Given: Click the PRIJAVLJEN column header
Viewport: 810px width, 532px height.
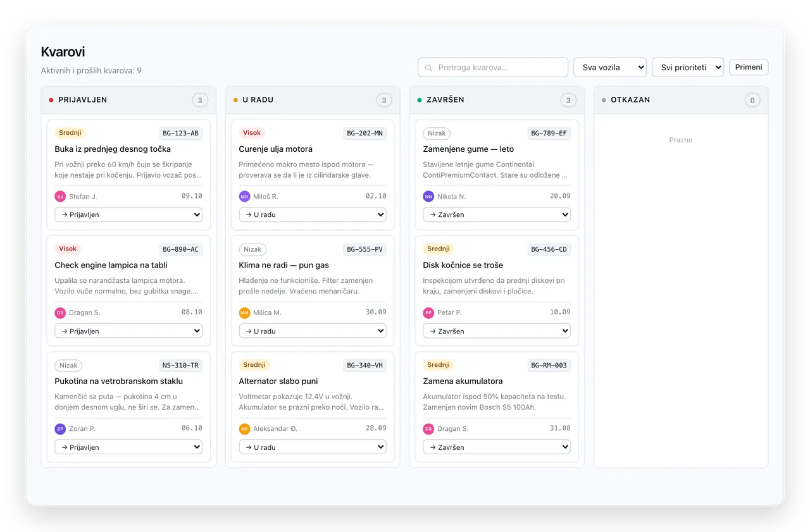Looking at the screenshot, I should coord(128,100).
